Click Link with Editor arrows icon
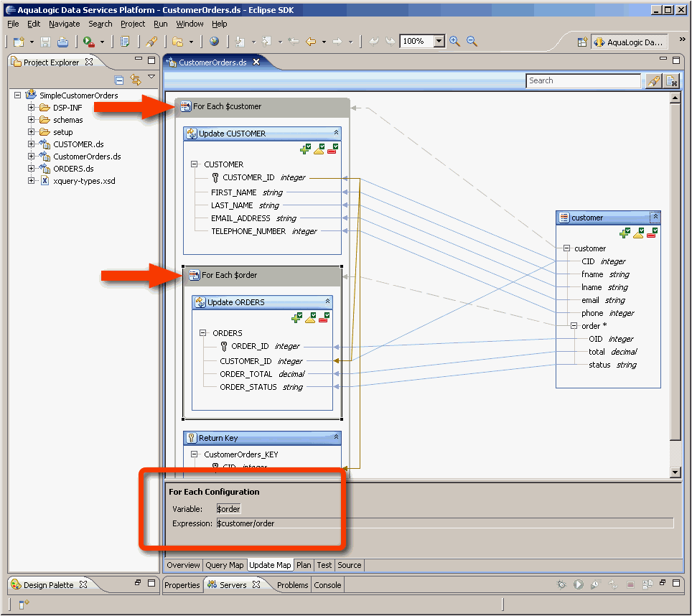 (x=136, y=80)
